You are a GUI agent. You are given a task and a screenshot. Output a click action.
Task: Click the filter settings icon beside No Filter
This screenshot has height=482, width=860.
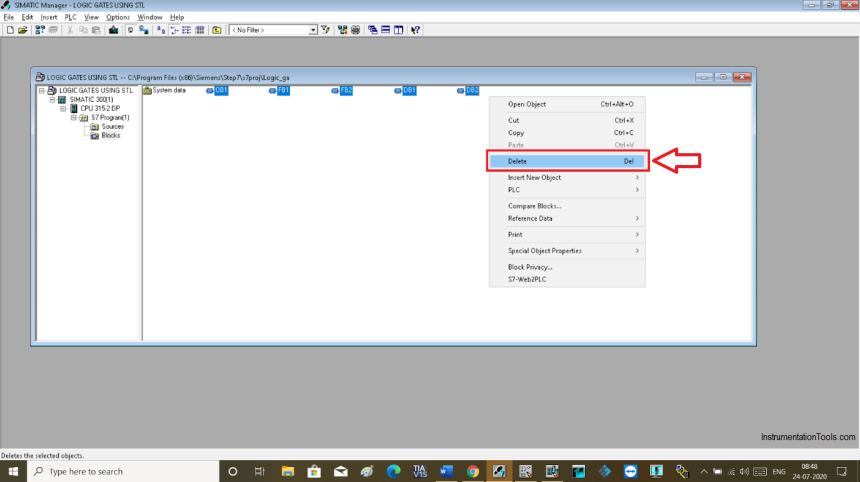click(x=325, y=30)
